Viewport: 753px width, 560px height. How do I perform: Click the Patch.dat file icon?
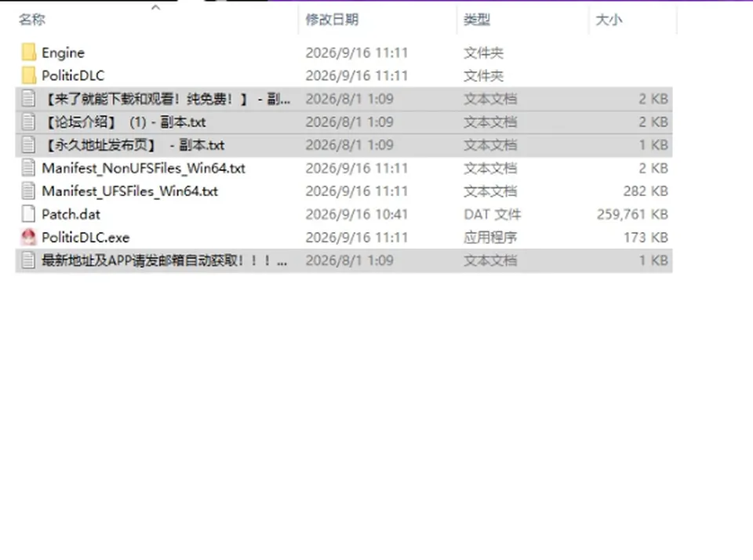[x=29, y=214]
